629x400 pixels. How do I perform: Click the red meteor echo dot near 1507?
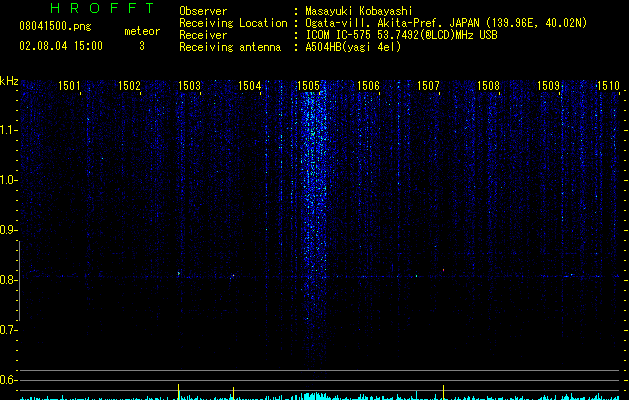[443, 270]
